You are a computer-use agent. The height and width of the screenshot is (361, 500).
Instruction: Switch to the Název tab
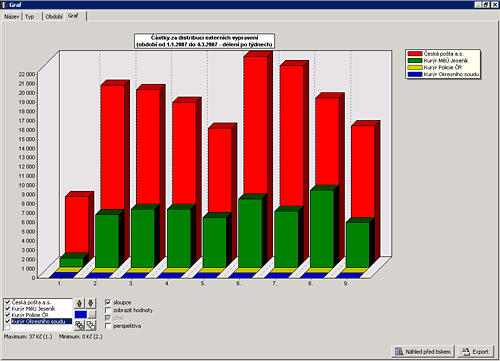coord(12,17)
